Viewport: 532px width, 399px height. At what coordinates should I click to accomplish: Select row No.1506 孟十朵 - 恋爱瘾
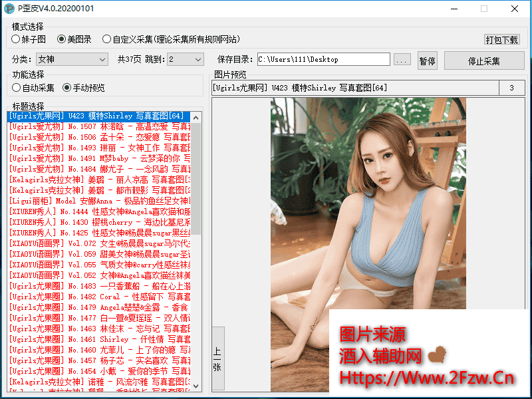coord(98,137)
